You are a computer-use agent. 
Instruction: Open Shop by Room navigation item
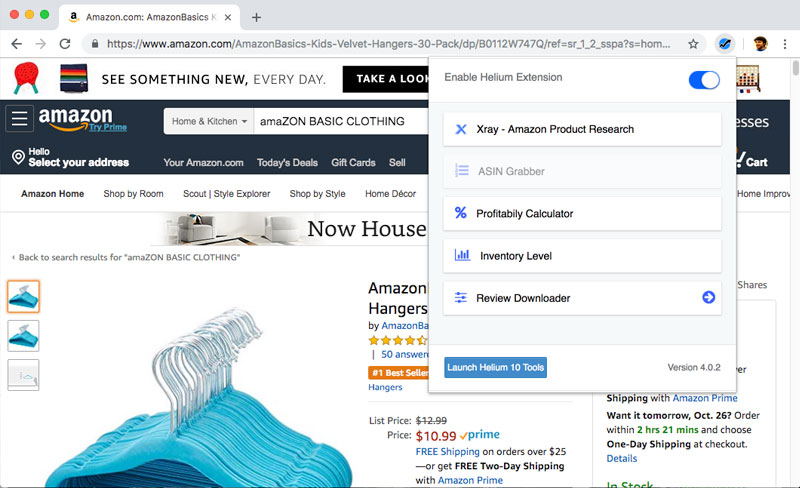133,194
